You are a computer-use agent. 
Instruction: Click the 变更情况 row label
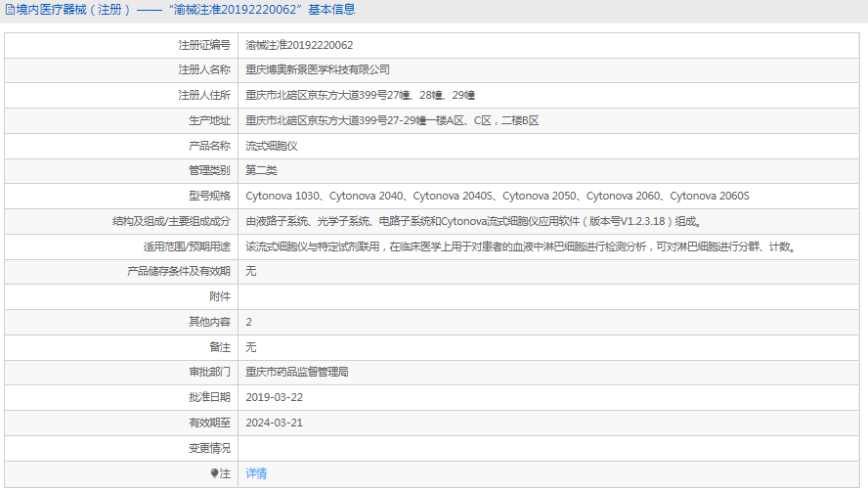(209, 448)
